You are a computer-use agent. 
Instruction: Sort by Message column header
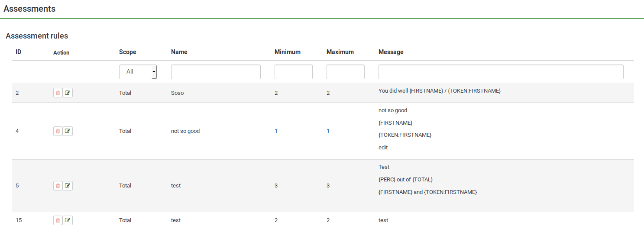[391, 52]
